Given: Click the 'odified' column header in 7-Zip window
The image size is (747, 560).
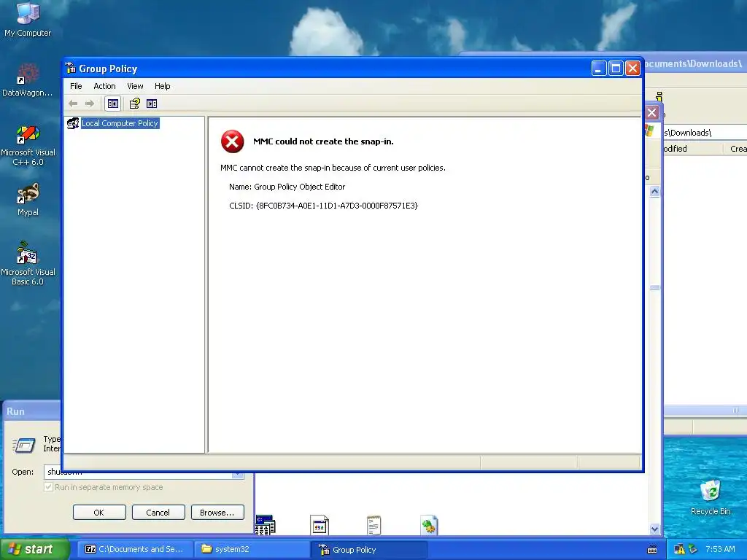Looking at the screenshot, I should coord(693,149).
